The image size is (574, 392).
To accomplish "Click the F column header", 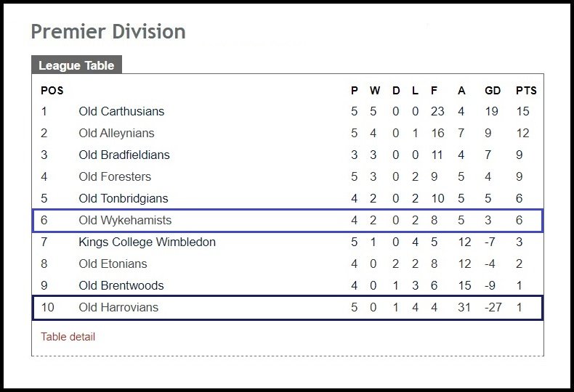I will [434, 91].
